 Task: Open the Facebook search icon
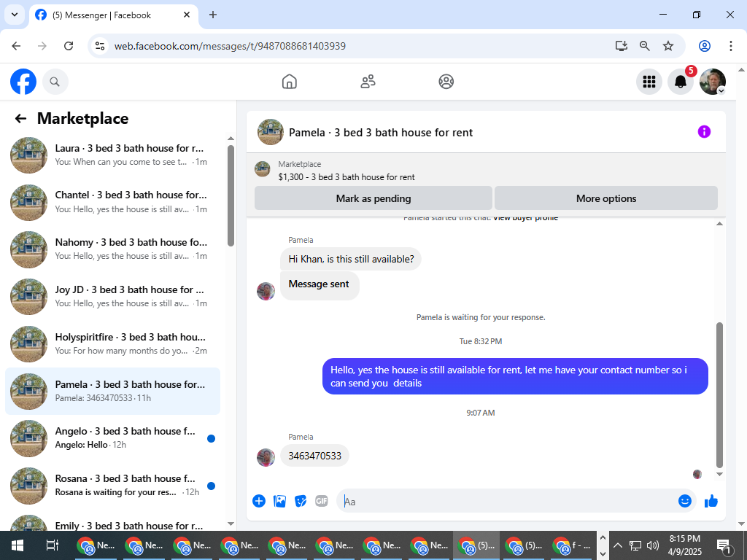[x=55, y=82]
